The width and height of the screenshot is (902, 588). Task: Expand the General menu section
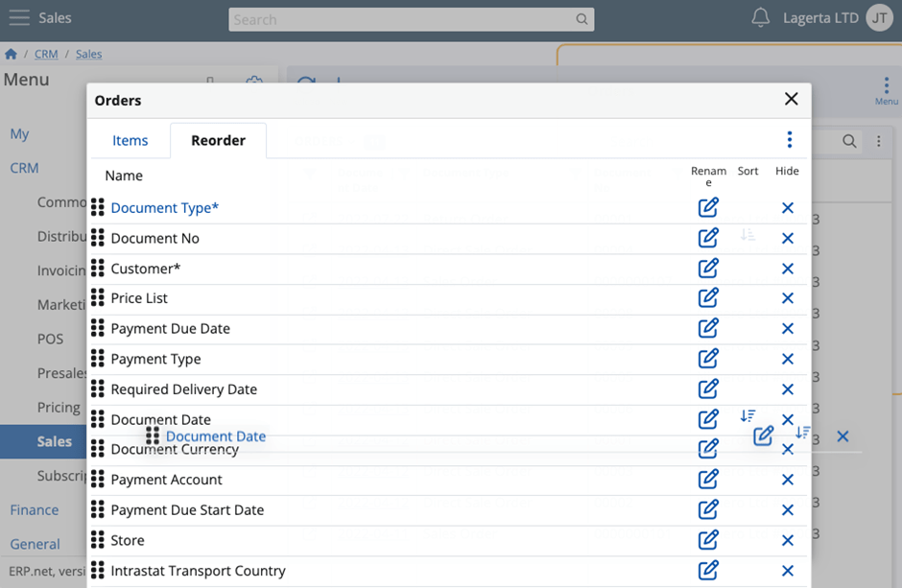point(36,544)
